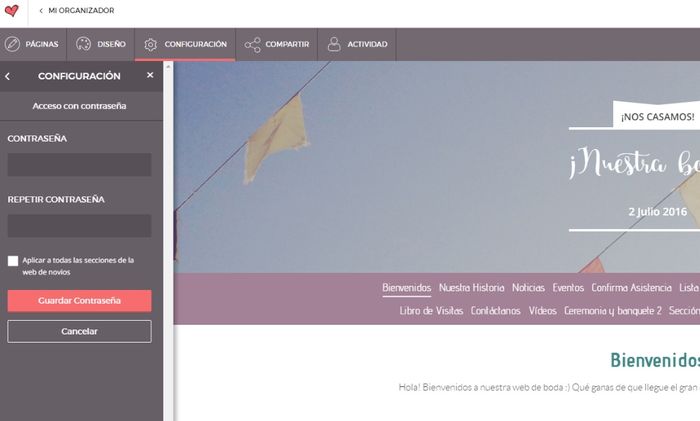Click the share icon beside Compartir
The image size is (700, 421).
[252, 45]
